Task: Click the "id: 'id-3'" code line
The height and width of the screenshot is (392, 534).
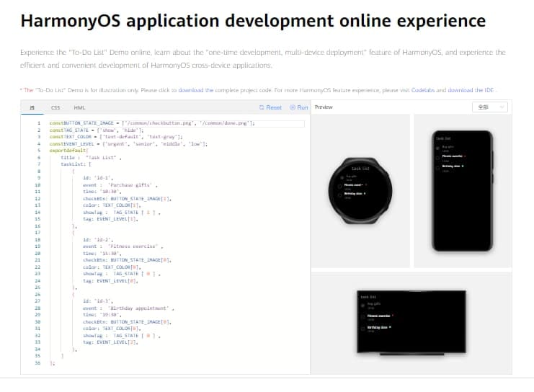Action: [98, 301]
